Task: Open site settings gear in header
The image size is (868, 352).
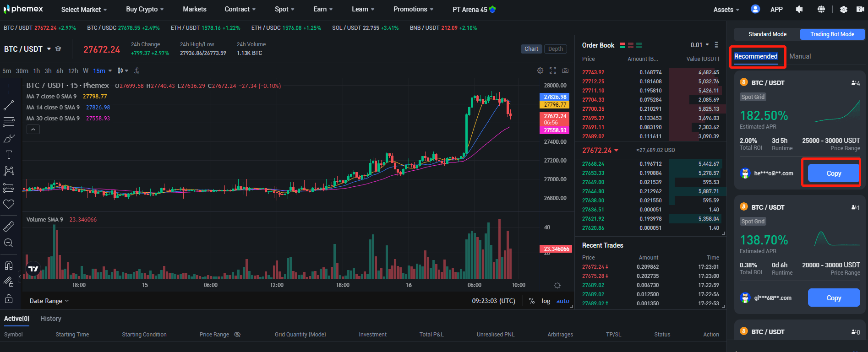Action: pyautogui.click(x=843, y=9)
